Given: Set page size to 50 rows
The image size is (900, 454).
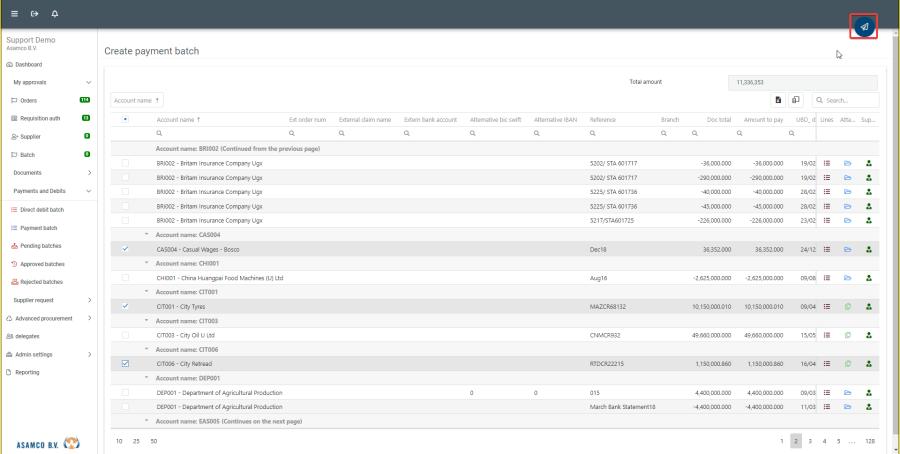Looking at the screenshot, I should [153, 440].
